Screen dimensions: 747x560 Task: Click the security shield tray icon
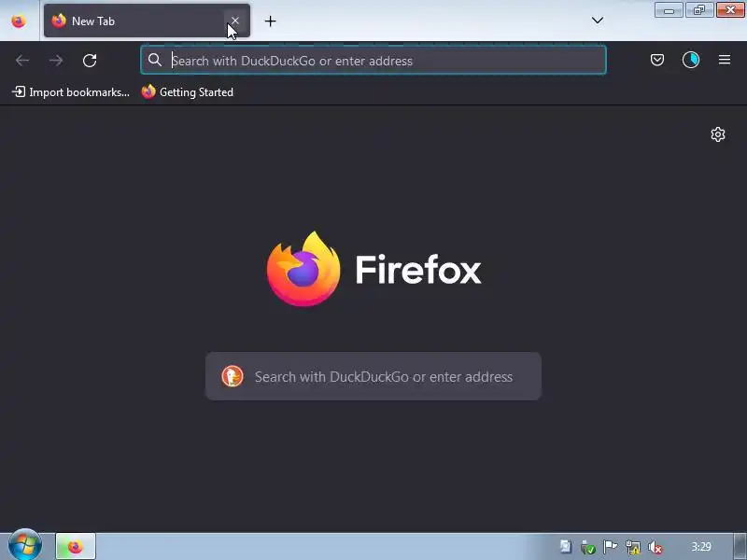[x=588, y=548]
